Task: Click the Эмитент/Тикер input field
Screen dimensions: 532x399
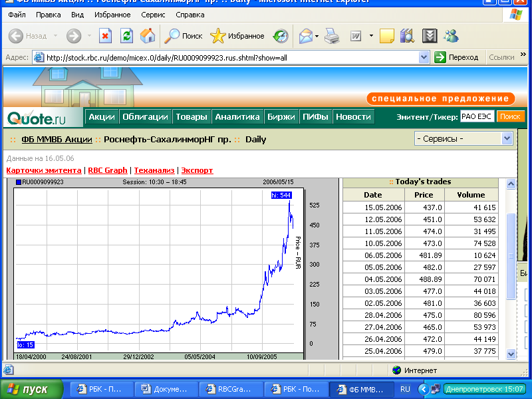Action: (477, 117)
